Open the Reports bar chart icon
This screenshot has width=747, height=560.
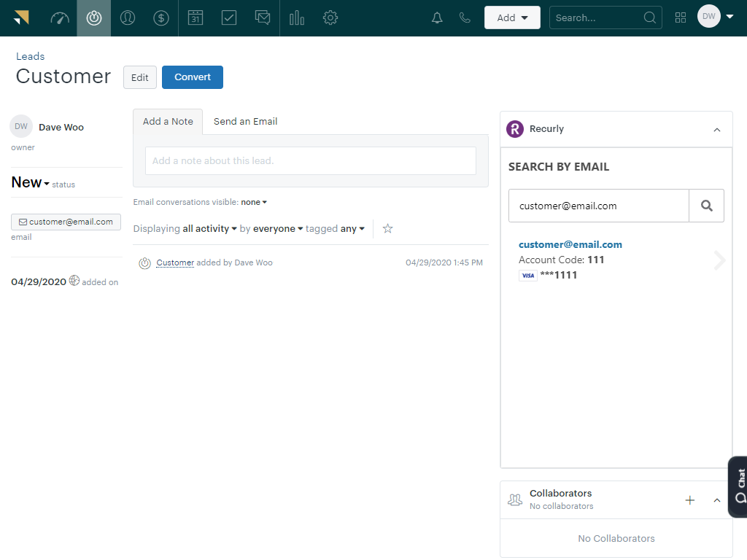297,18
